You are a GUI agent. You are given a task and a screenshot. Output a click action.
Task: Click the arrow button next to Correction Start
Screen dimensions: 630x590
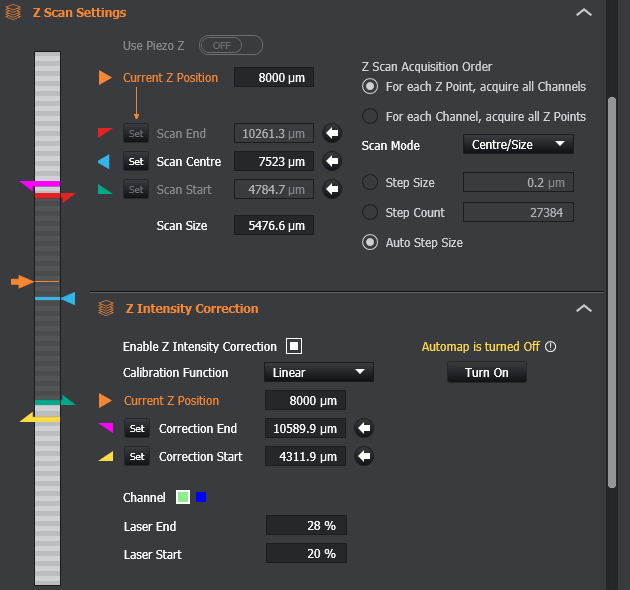[x=364, y=456]
